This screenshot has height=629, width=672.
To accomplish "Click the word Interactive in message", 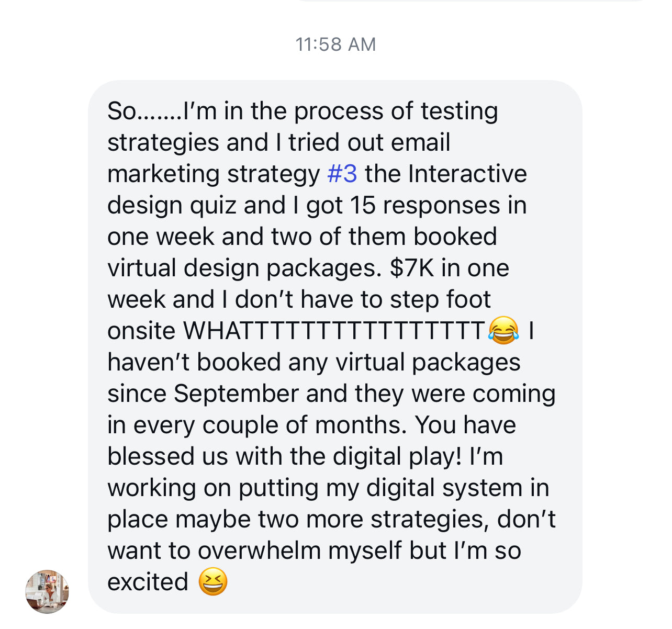I will tap(467, 174).
